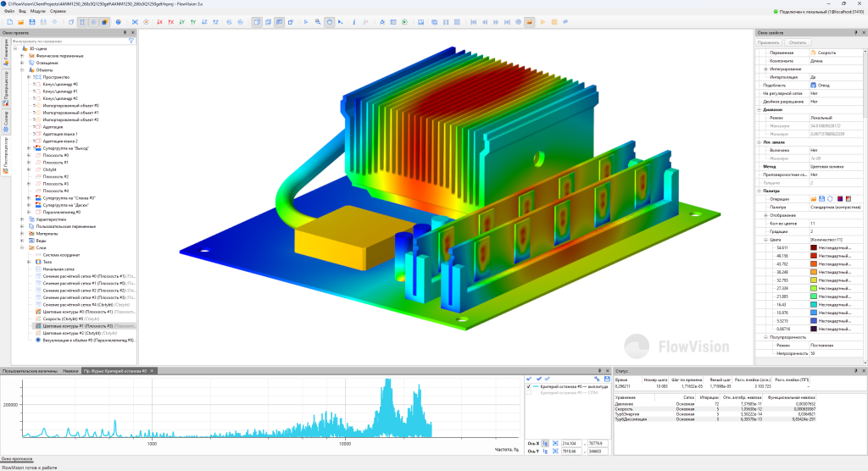The height and width of the screenshot is (471, 868).
Task: Click the X axis minimum field 214.104
Action: [571, 443]
